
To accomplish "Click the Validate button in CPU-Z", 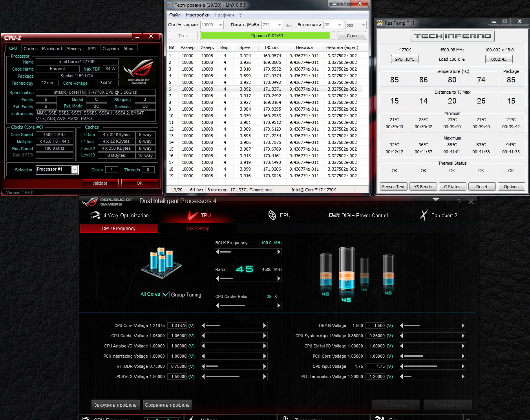I will pos(100,183).
